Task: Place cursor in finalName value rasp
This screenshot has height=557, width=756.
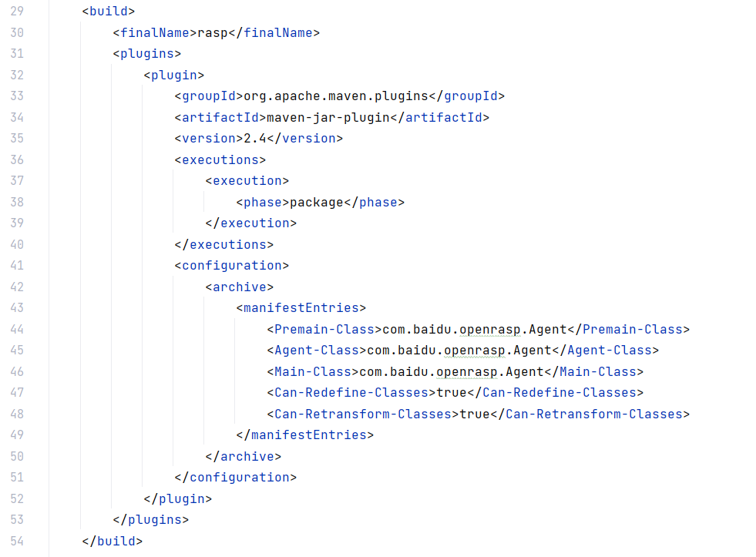Action: coord(213,33)
